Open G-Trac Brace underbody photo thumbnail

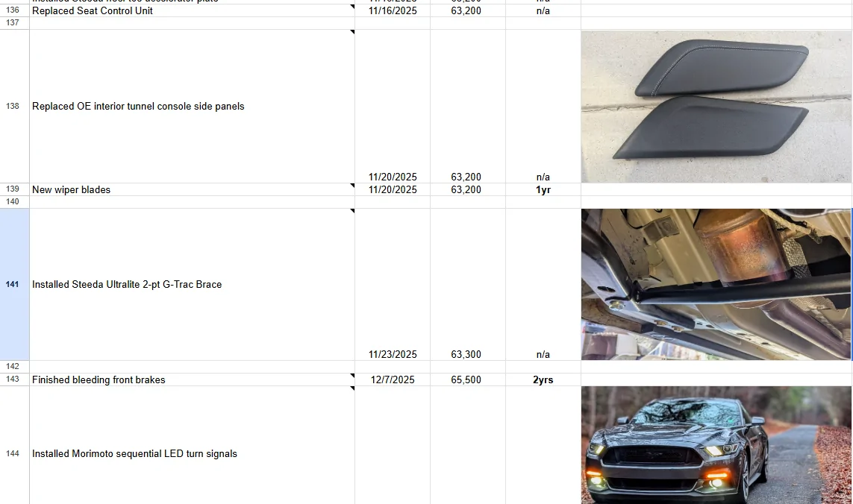[x=716, y=284]
